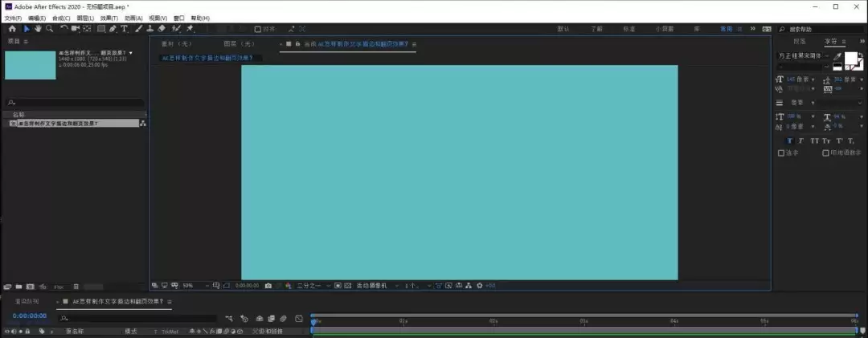868x338 pixels.
Task: Select the Zoom magnifier tool
Action: (x=50, y=29)
